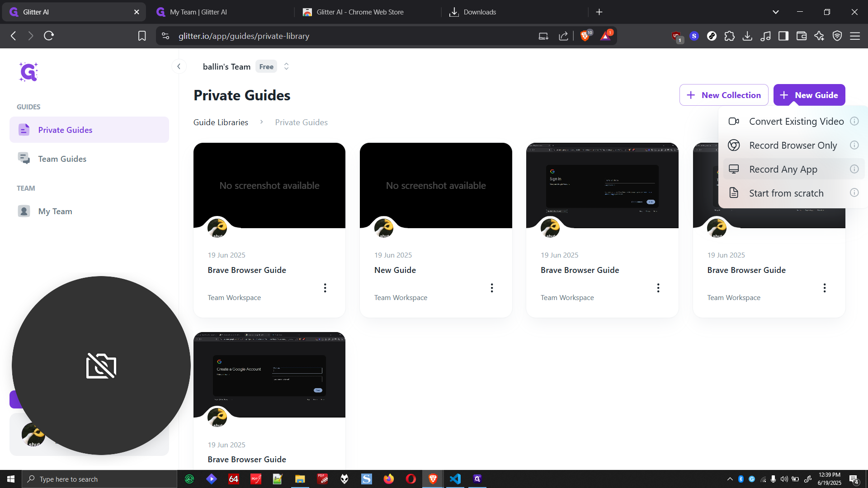
Task: Switch to the Downloads tab
Action: 515,12
